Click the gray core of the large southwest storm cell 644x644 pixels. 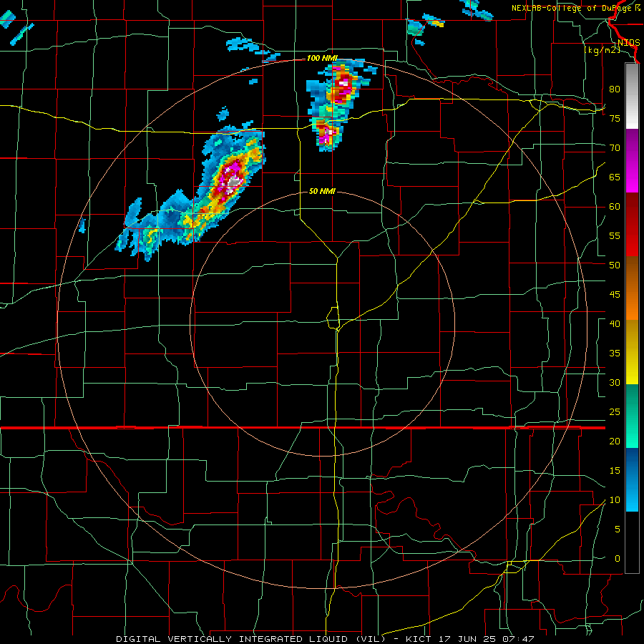click(x=234, y=181)
